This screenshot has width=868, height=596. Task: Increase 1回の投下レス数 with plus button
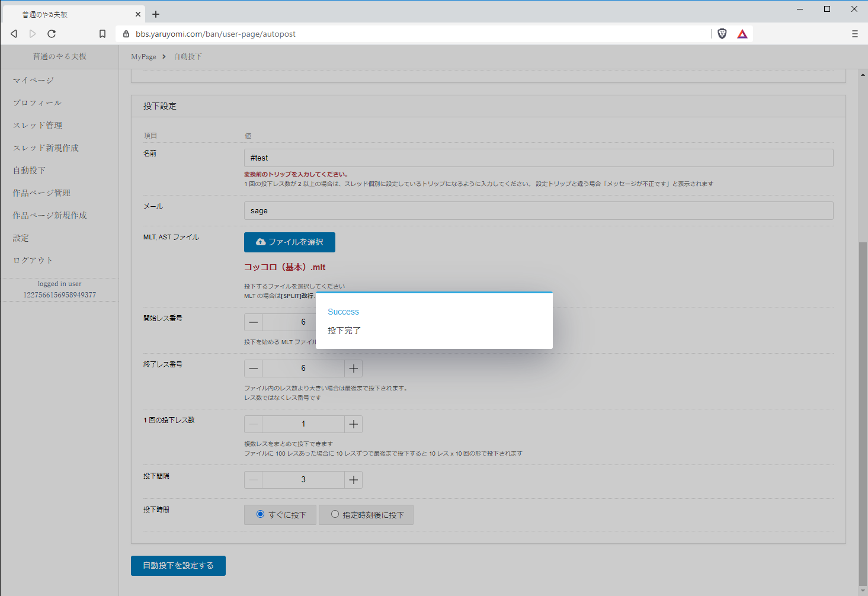point(354,424)
